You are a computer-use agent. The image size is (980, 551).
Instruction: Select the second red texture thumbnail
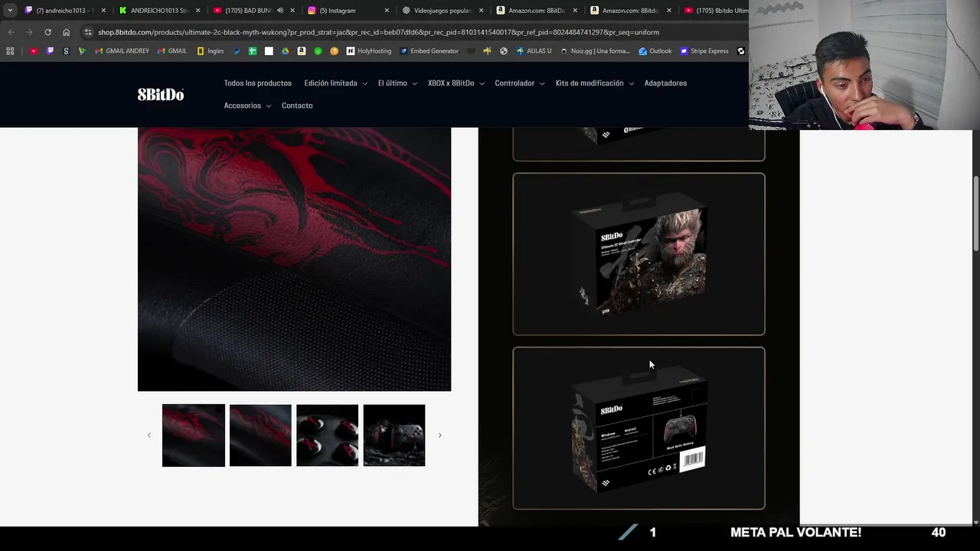point(260,435)
